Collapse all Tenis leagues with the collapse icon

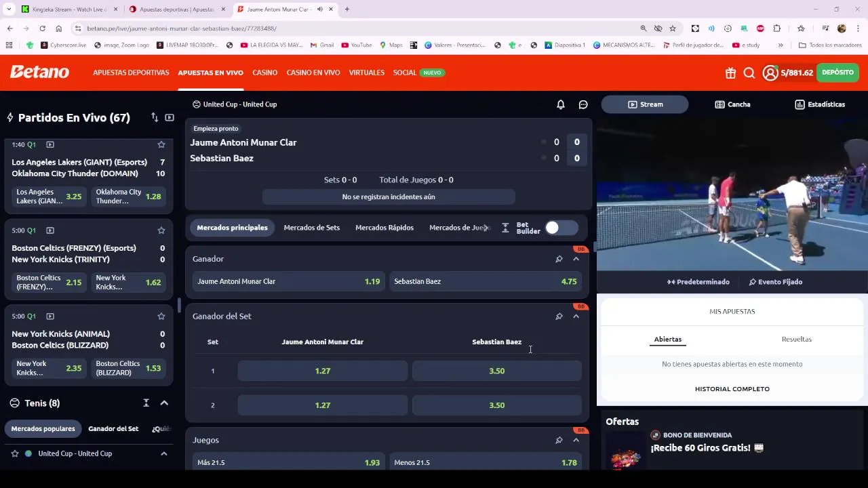146,403
